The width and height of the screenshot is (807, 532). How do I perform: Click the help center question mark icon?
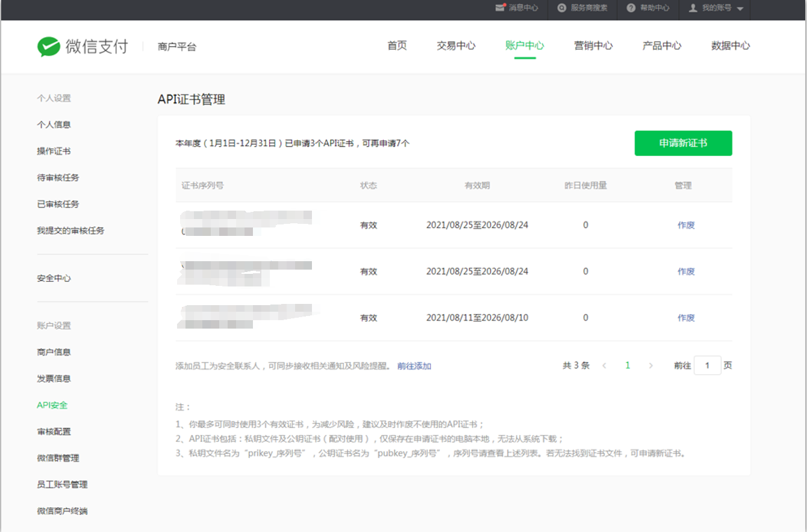[631, 8]
